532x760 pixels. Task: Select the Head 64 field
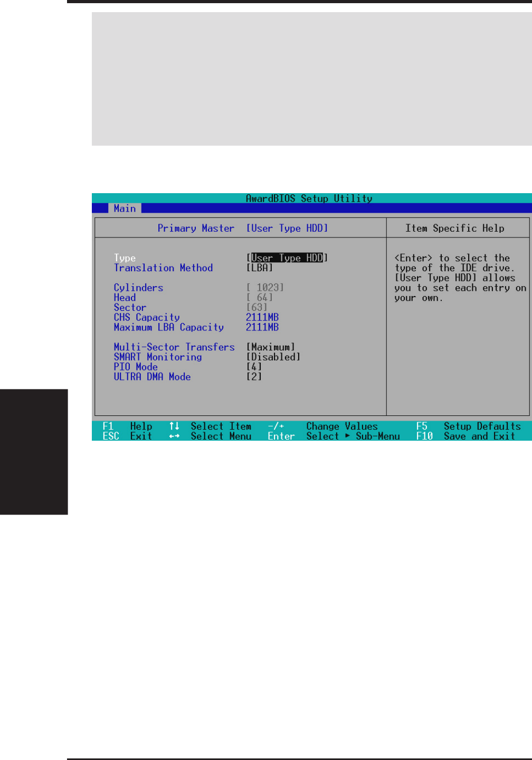pos(260,298)
